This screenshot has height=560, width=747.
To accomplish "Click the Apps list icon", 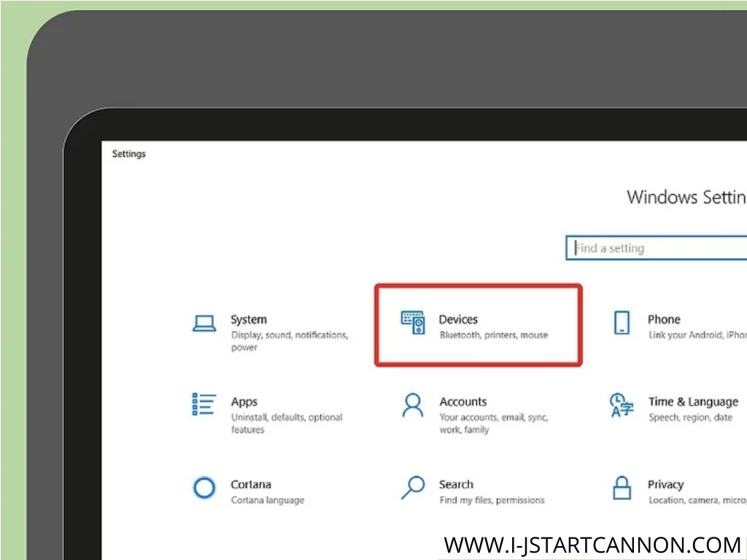I will (x=204, y=404).
